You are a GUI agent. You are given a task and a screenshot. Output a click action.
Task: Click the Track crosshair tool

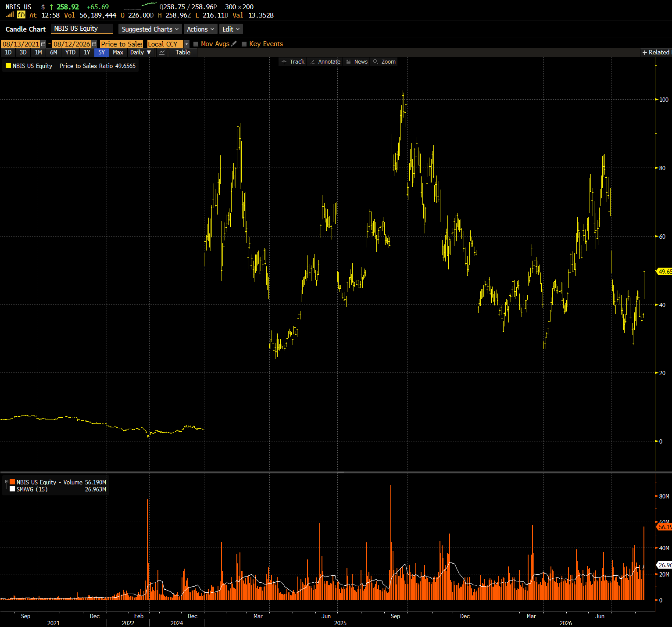pyautogui.click(x=293, y=62)
